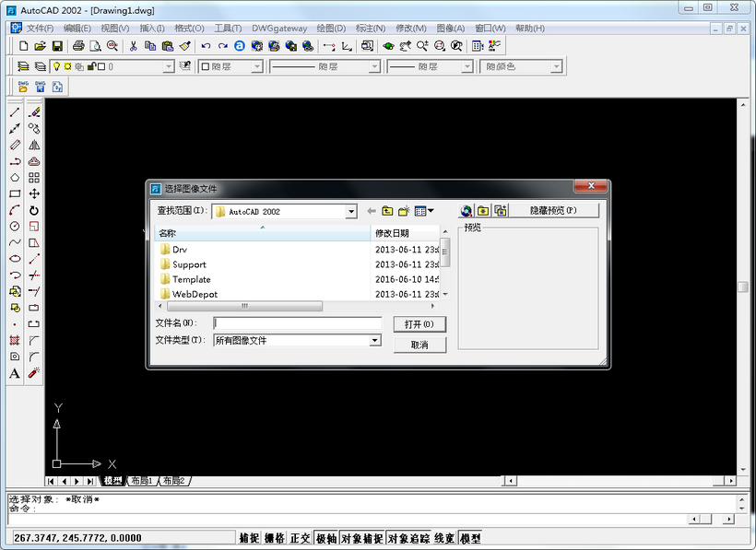Select the Mirror tool
The height and width of the screenshot is (550, 756).
tap(34, 145)
